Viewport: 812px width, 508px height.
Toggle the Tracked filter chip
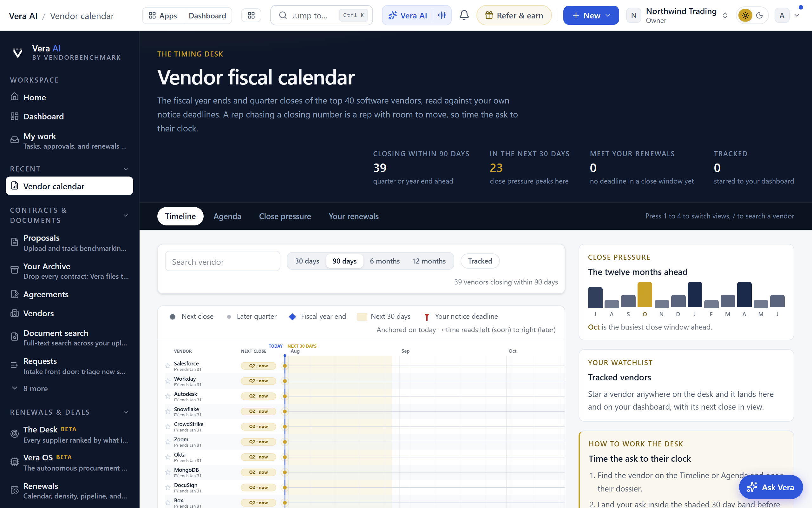click(x=480, y=261)
